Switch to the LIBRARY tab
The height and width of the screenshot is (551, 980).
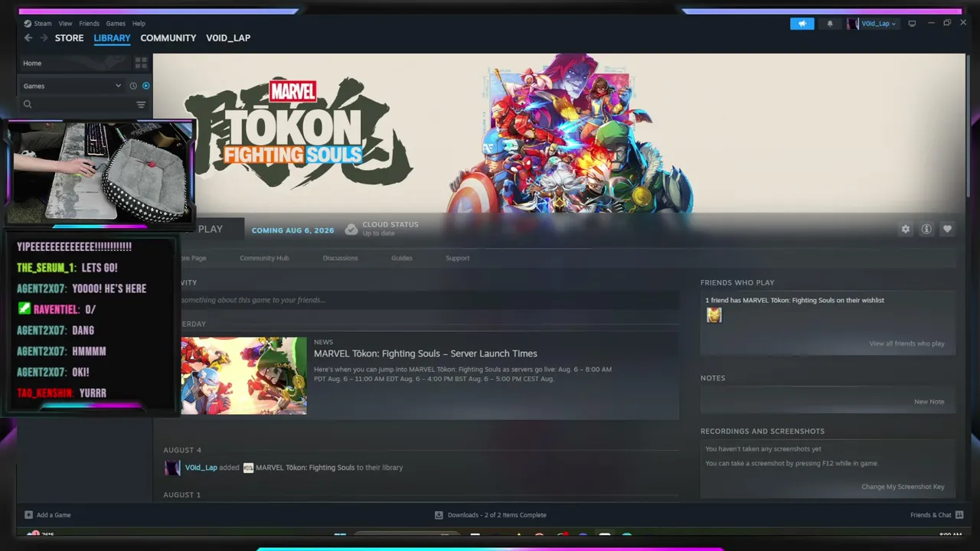point(112,38)
